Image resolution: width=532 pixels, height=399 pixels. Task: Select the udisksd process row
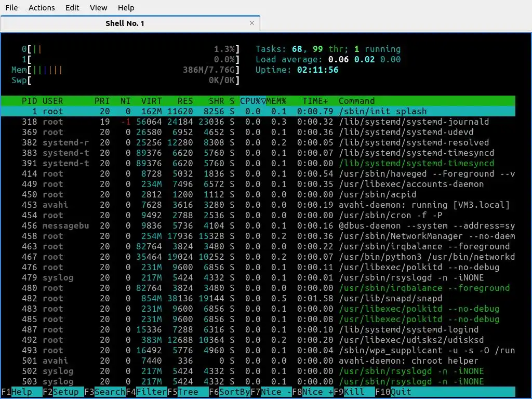point(258,340)
